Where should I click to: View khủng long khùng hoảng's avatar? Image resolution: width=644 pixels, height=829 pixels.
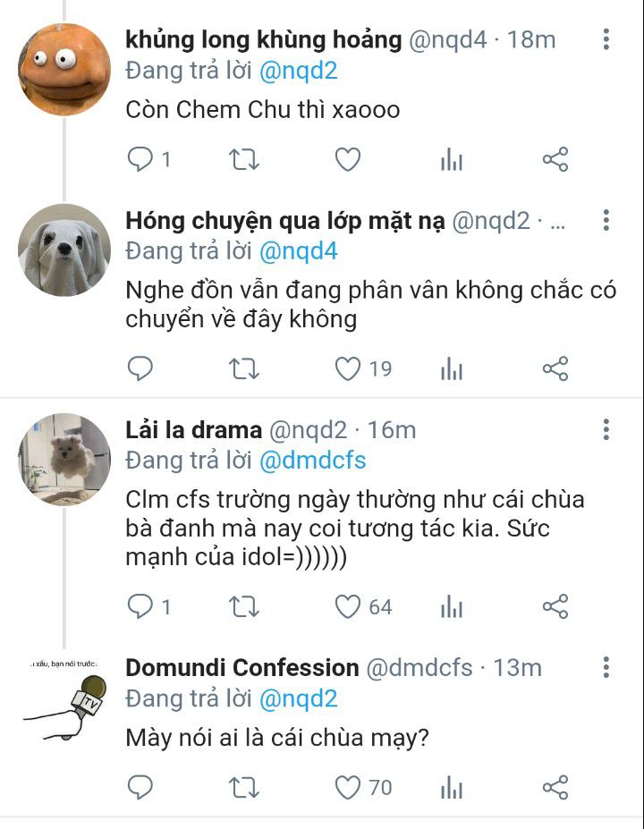(64, 69)
